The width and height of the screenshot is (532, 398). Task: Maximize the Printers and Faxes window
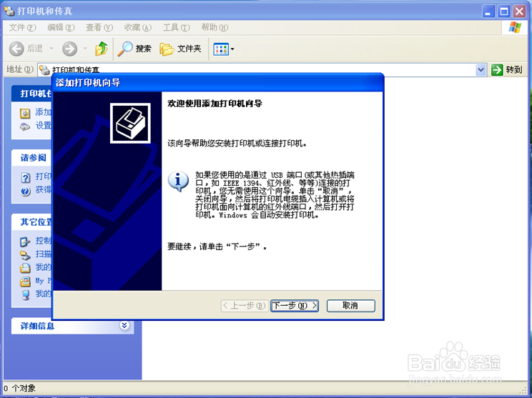504,11
